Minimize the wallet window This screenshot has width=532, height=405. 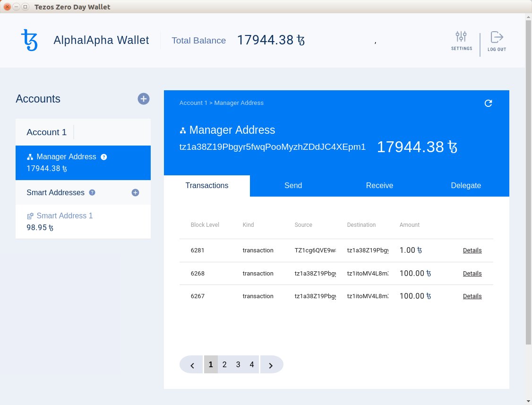16,7
